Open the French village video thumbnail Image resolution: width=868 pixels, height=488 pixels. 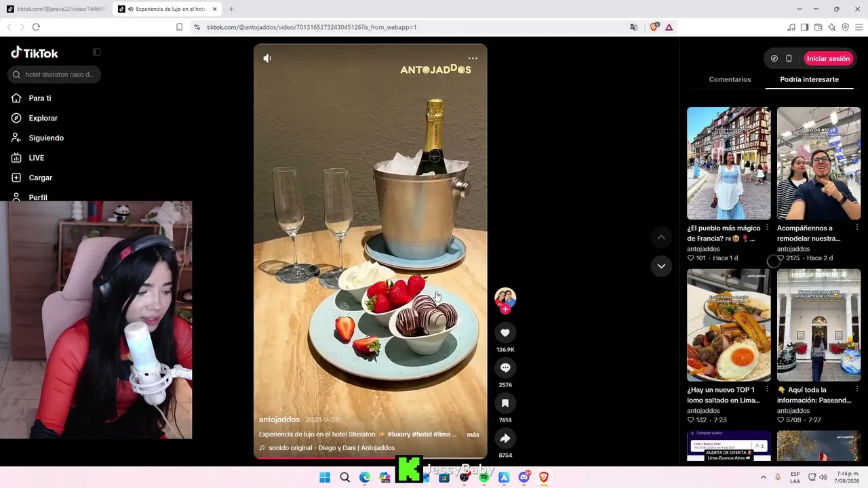click(729, 163)
